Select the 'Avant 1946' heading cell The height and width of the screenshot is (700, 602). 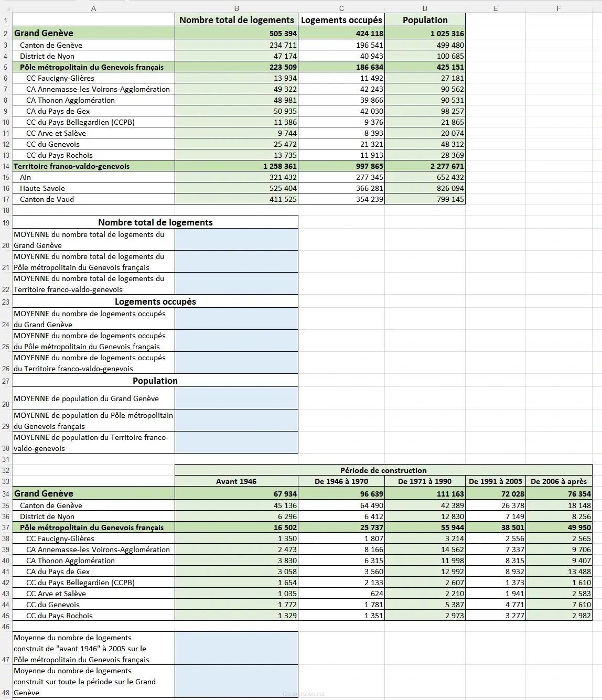tap(236, 481)
